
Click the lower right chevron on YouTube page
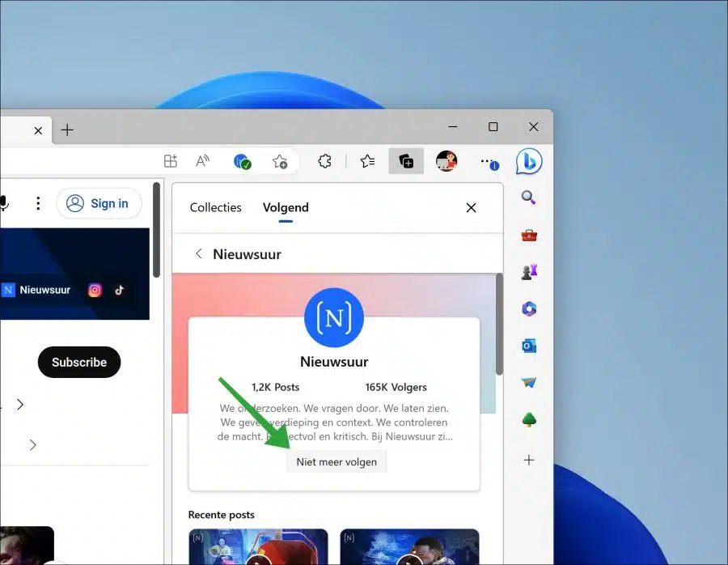[32, 444]
